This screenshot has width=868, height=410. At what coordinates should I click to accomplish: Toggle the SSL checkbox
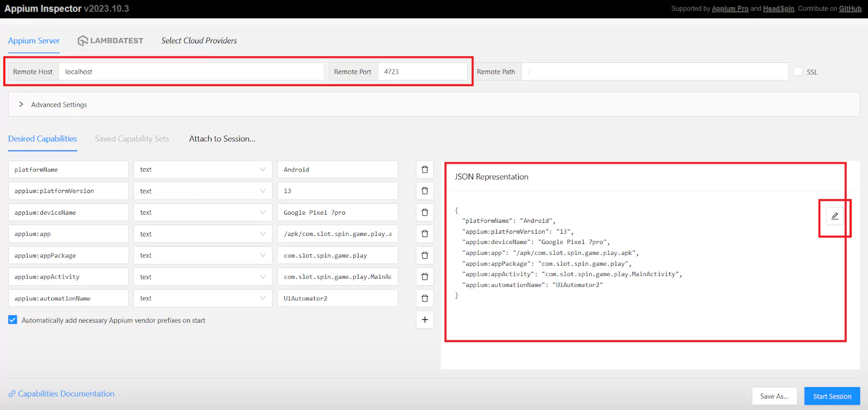(798, 72)
